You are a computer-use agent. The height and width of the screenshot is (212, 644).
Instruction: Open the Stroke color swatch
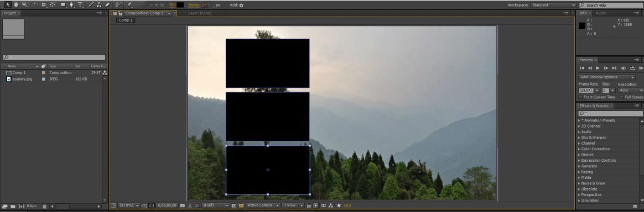pos(205,6)
